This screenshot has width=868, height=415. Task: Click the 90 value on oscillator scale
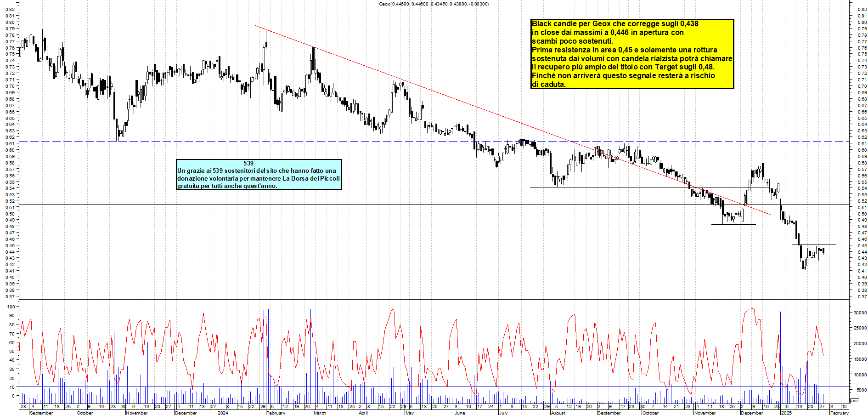(12, 315)
